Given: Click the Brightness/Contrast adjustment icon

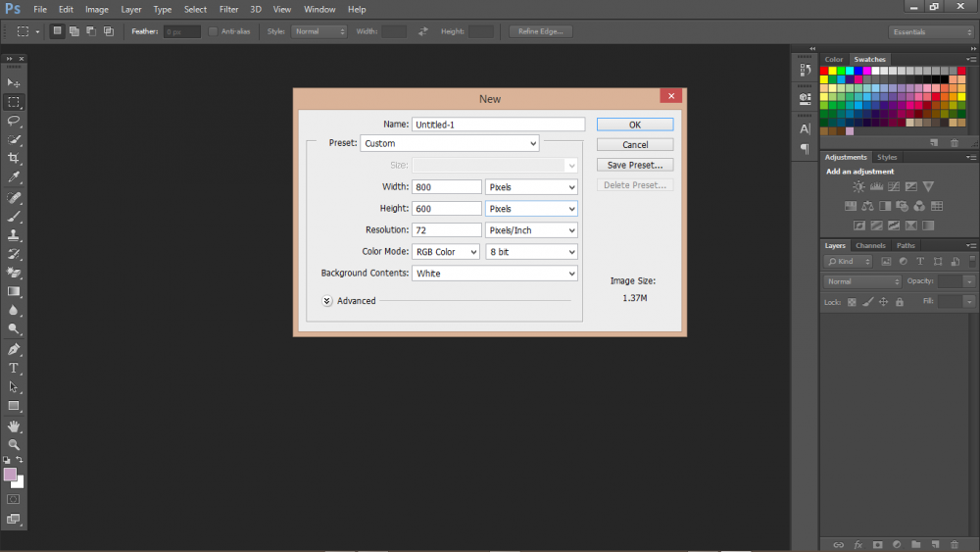Looking at the screenshot, I should (858, 186).
